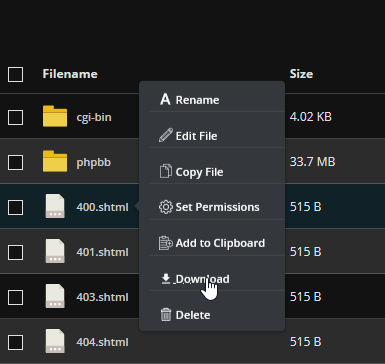Click the 404.shtml file icon

coord(55,341)
